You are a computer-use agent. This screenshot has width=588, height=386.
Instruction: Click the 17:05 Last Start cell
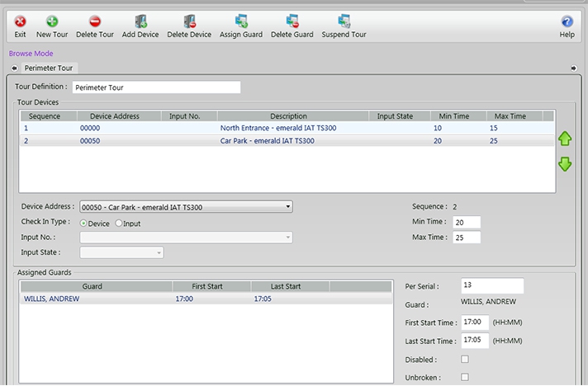[263, 299]
